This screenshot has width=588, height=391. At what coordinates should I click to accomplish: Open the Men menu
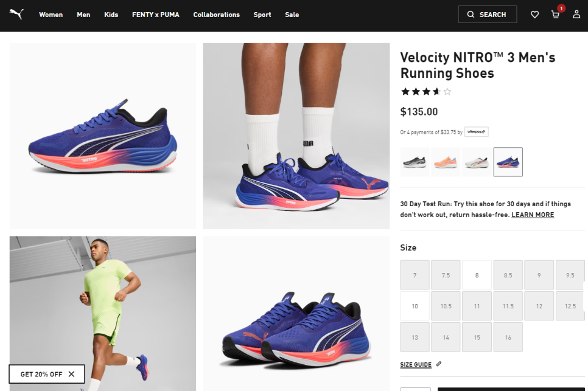point(83,15)
